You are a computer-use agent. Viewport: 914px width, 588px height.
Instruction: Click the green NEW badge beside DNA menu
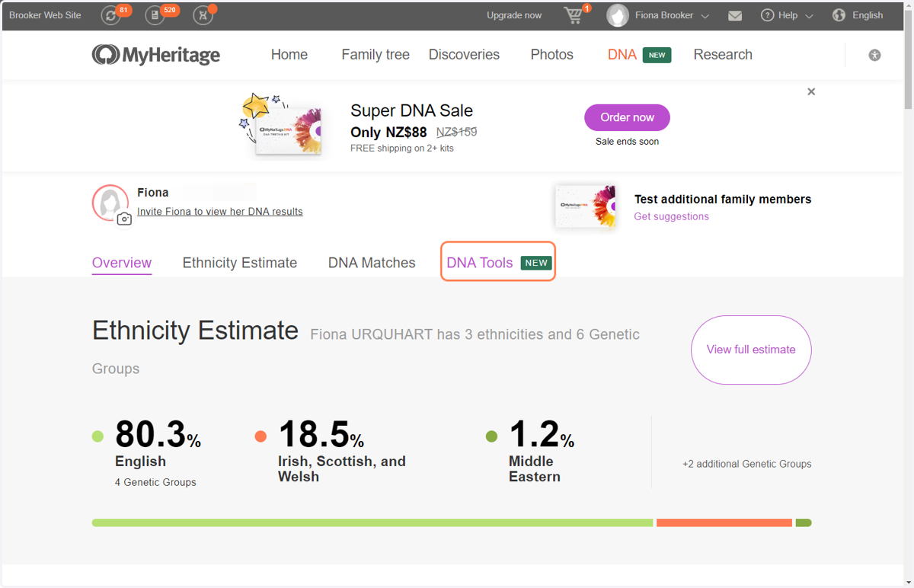point(657,55)
